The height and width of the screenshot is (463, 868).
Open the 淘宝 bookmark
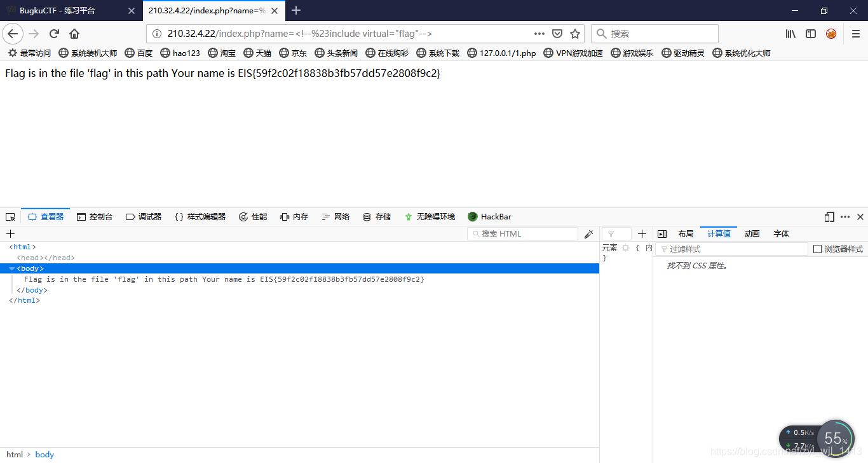pyautogui.click(x=222, y=53)
